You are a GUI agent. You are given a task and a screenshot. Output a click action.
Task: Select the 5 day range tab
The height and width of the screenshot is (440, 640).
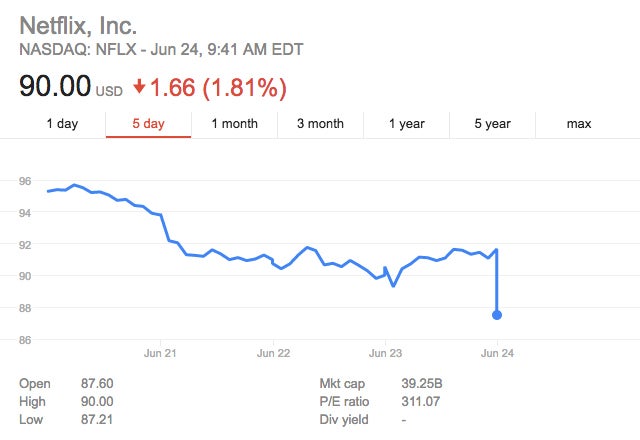(x=148, y=124)
